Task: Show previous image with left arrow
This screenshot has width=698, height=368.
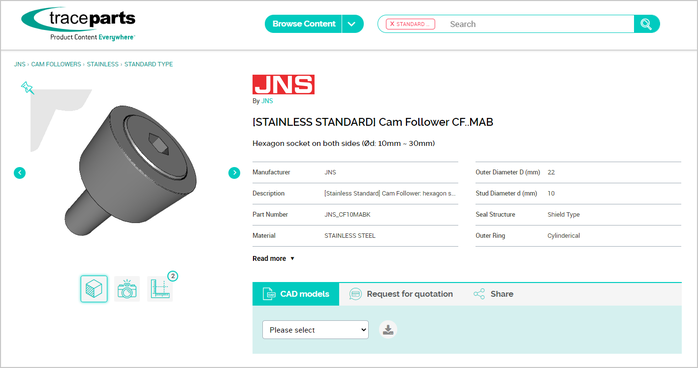Action: (20, 173)
